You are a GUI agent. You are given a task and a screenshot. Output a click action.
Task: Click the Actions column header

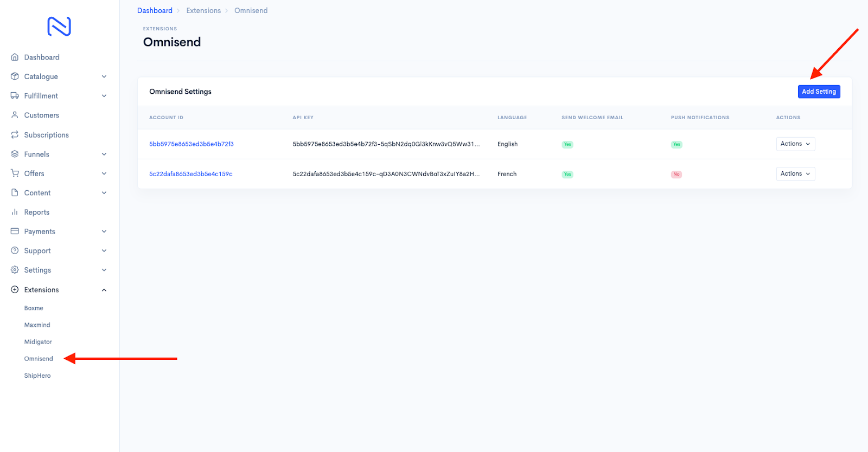[x=788, y=118]
